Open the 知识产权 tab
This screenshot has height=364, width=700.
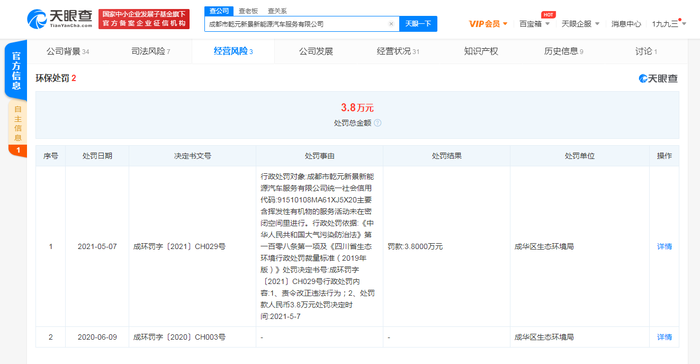(x=481, y=51)
